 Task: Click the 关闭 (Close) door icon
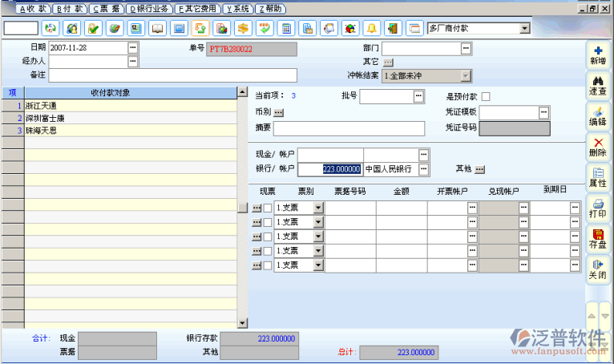point(598,269)
